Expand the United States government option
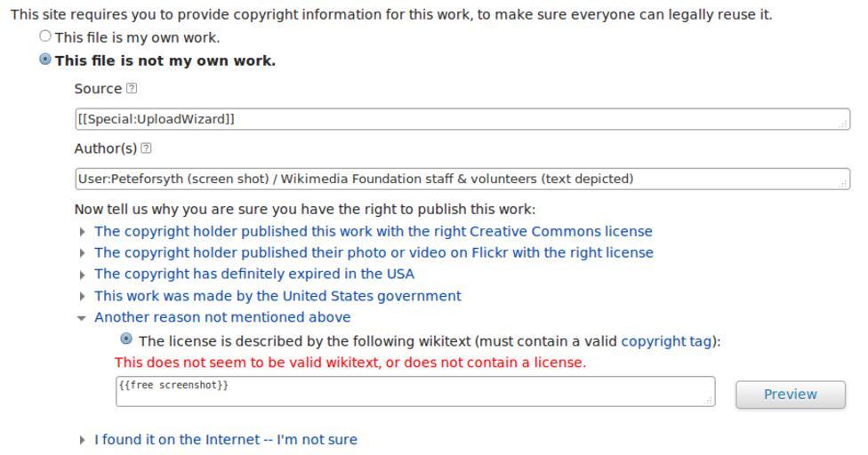The image size is (868, 455). click(x=277, y=296)
